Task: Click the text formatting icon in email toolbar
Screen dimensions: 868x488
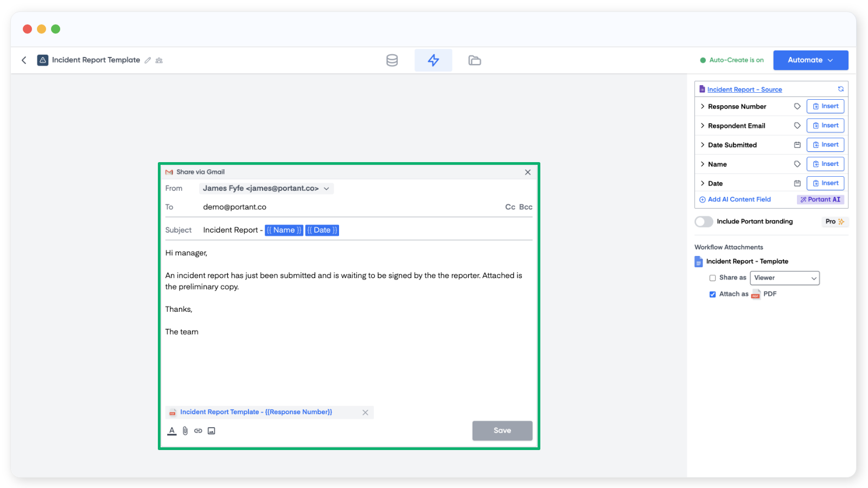Action: coord(172,431)
